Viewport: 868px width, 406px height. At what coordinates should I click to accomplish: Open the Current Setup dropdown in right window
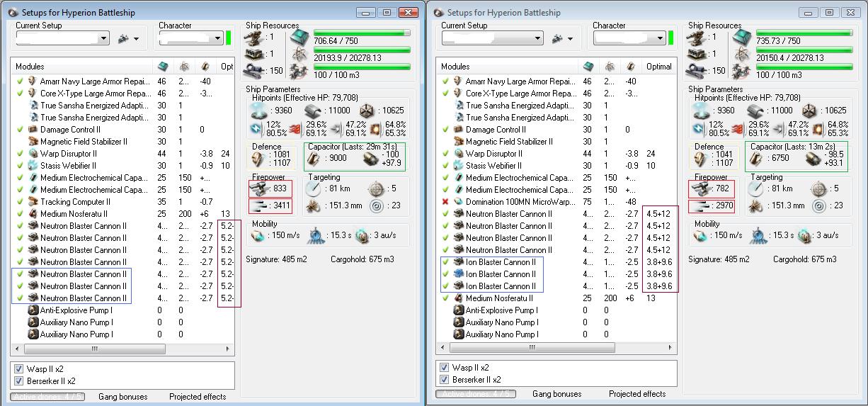[537, 38]
